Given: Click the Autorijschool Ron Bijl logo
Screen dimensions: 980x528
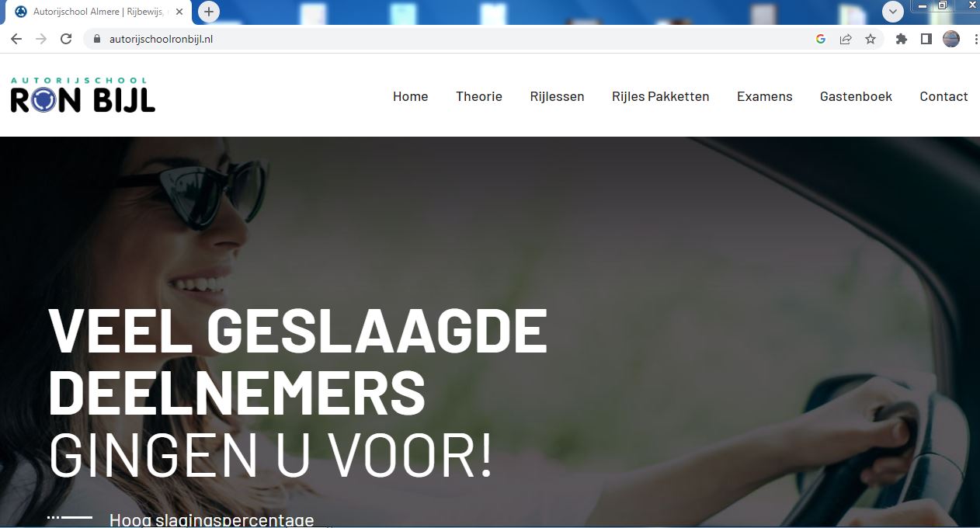Looking at the screenshot, I should (83, 95).
